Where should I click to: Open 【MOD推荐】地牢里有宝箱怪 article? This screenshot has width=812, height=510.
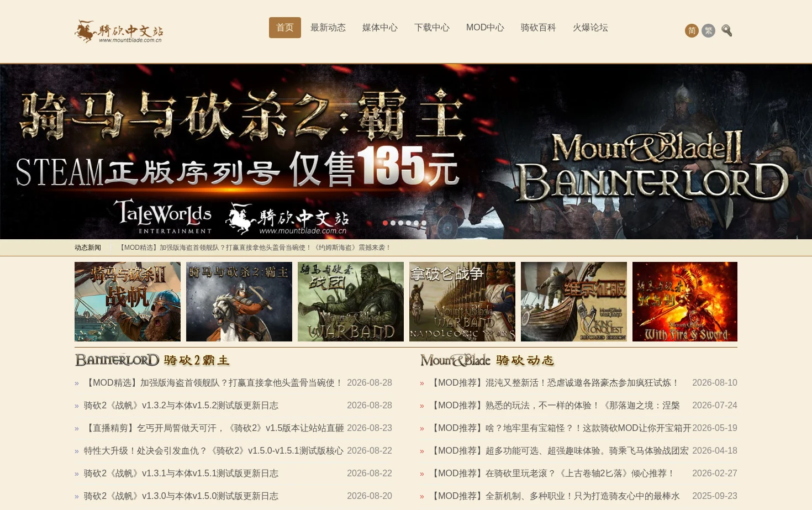tap(560, 428)
